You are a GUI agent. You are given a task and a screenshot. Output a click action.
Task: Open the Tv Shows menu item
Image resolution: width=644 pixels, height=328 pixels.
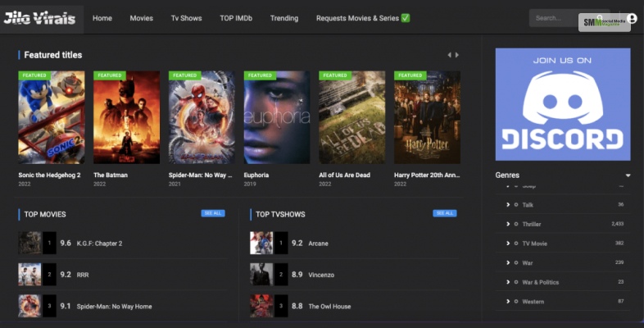[187, 18]
